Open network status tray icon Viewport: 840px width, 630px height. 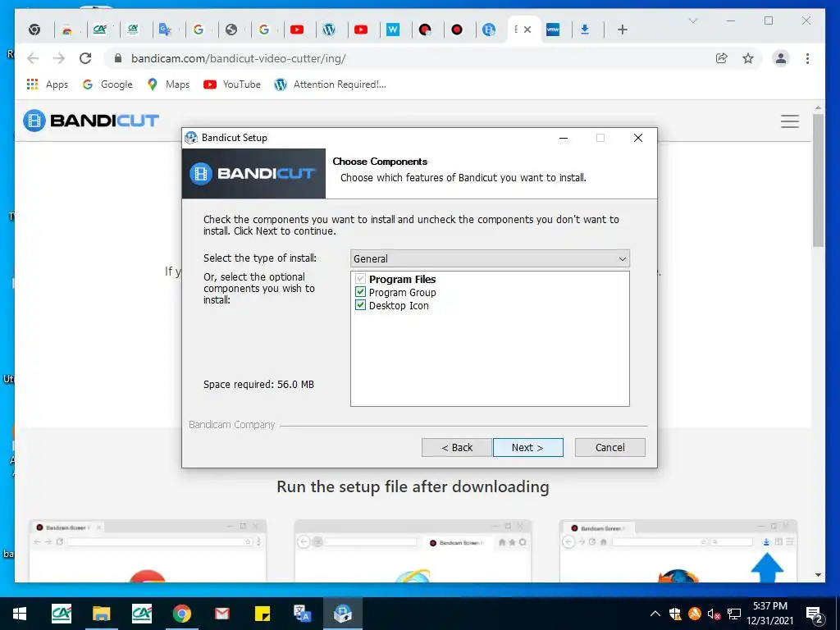[x=734, y=614]
